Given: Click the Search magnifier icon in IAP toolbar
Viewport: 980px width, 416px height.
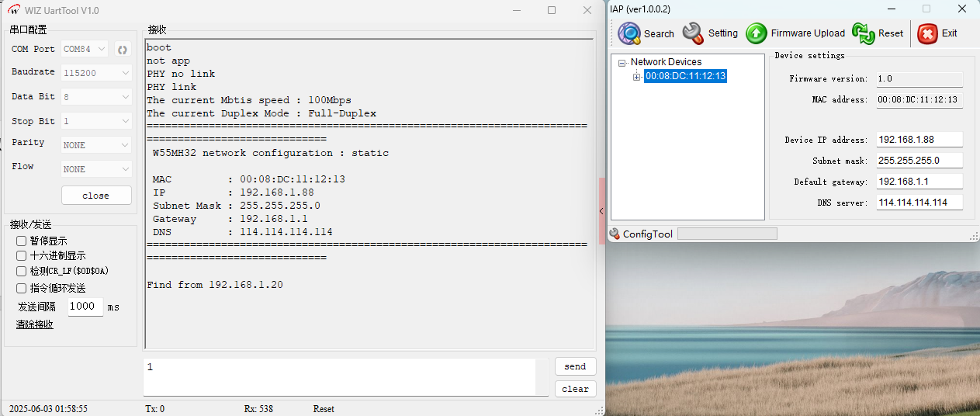Looking at the screenshot, I should [x=629, y=33].
